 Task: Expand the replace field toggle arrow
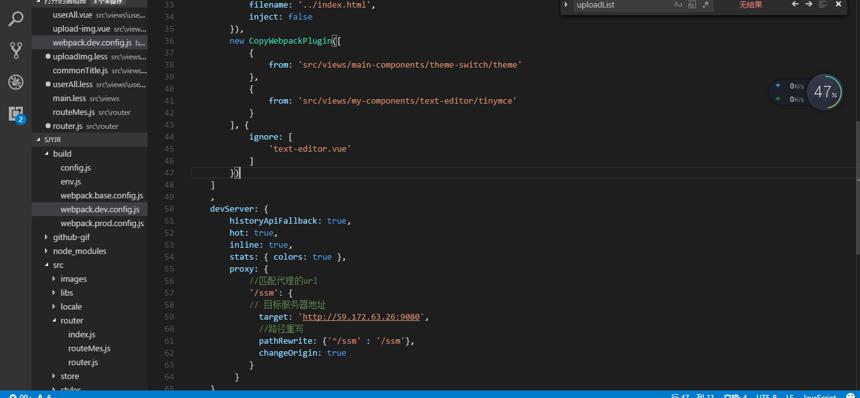pyautogui.click(x=565, y=4)
